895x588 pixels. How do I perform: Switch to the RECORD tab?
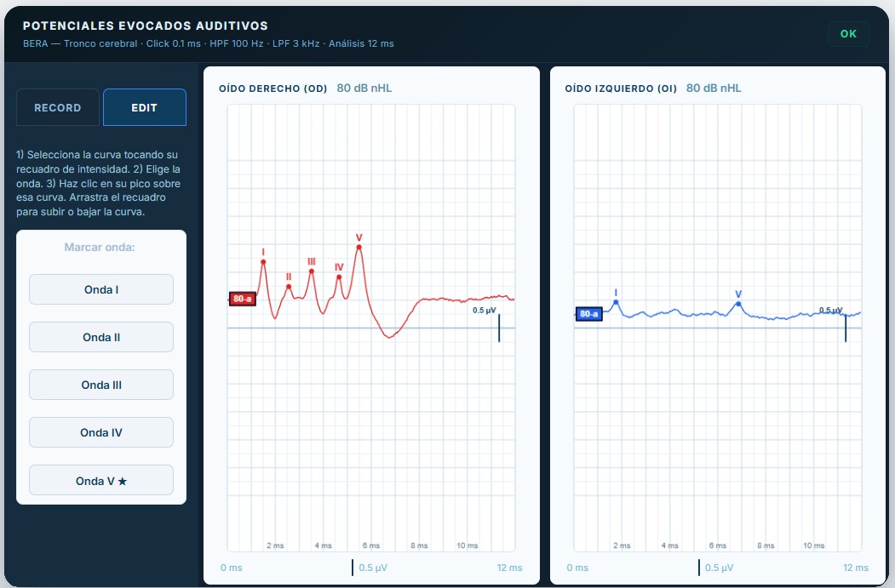click(58, 107)
